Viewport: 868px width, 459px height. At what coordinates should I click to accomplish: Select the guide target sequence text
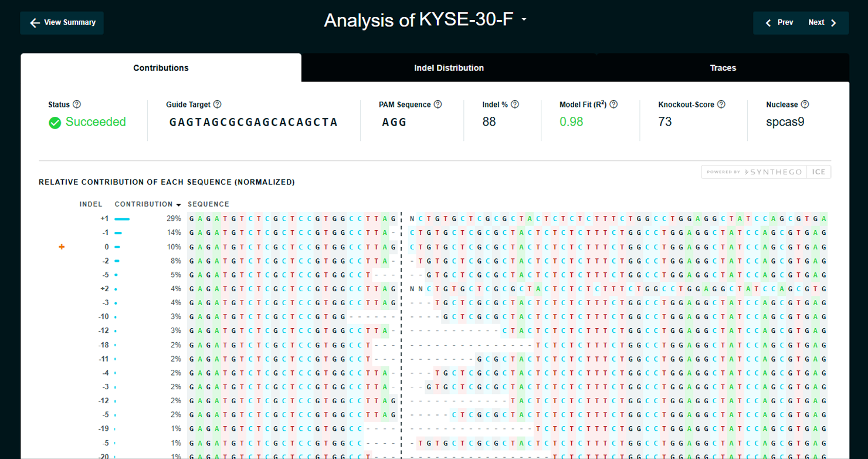[253, 122]
